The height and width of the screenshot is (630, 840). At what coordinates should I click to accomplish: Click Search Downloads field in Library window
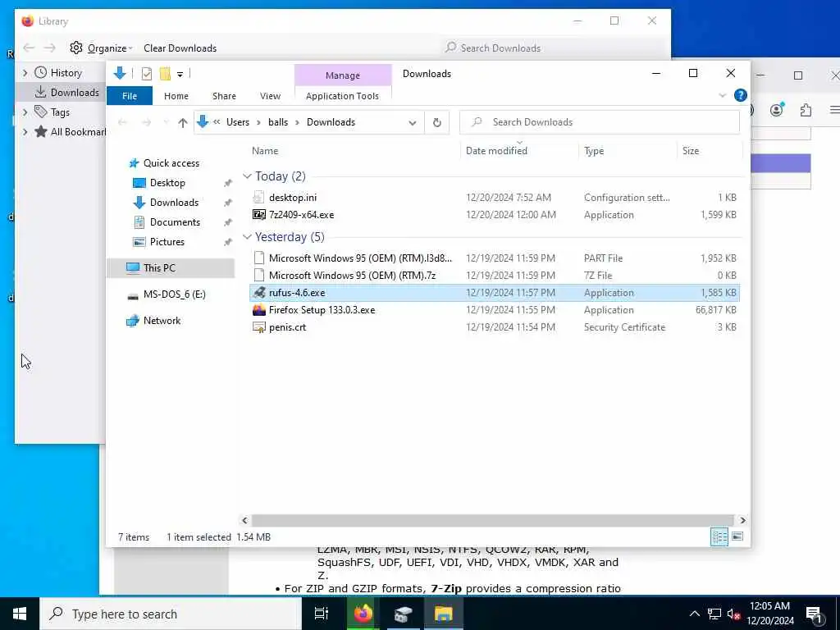tap(552, 48)
